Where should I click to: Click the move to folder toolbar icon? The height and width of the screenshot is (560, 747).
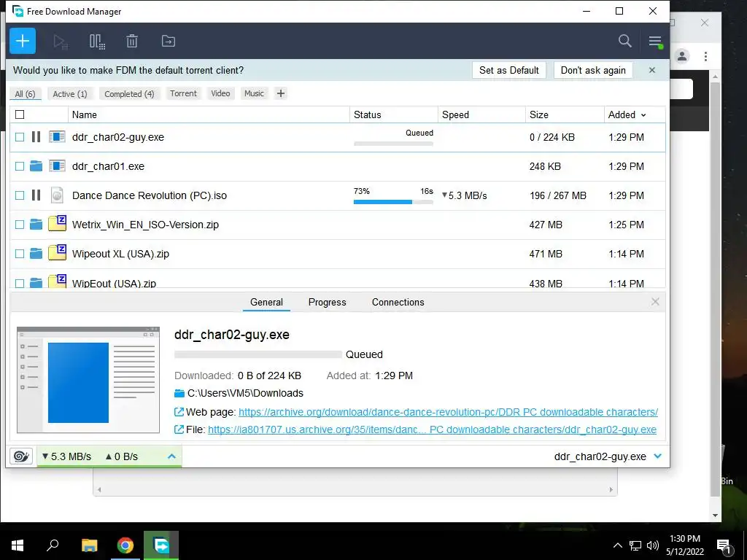pyautogui.click(x=169, y=42)
